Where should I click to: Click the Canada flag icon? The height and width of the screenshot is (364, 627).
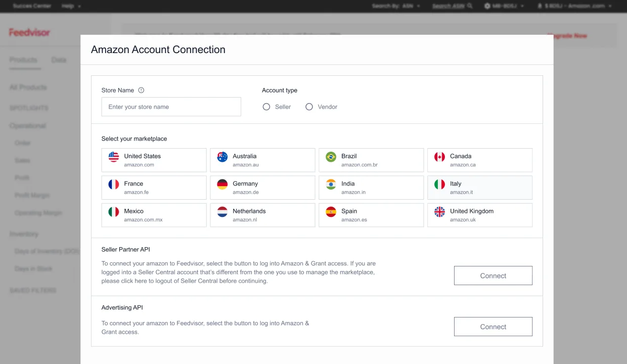[x=440, y=157]
